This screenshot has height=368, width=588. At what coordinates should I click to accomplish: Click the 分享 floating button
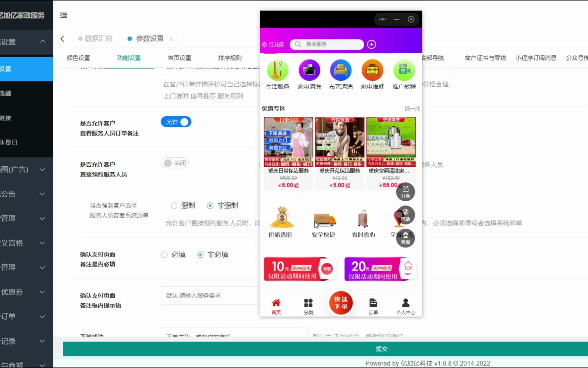(405, 192)
